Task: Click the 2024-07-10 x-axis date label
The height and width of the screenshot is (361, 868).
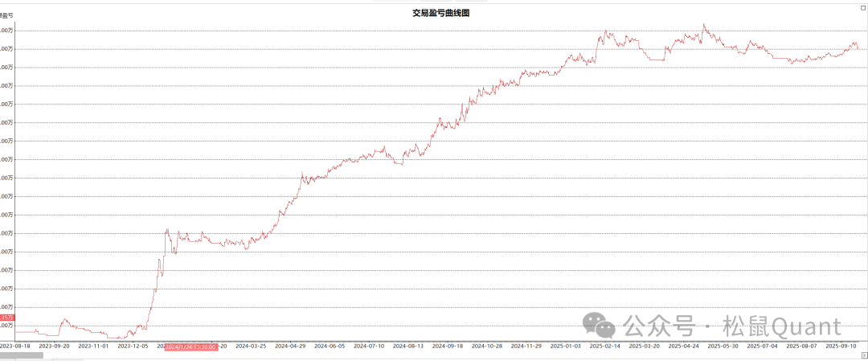Action: (369, 346)
